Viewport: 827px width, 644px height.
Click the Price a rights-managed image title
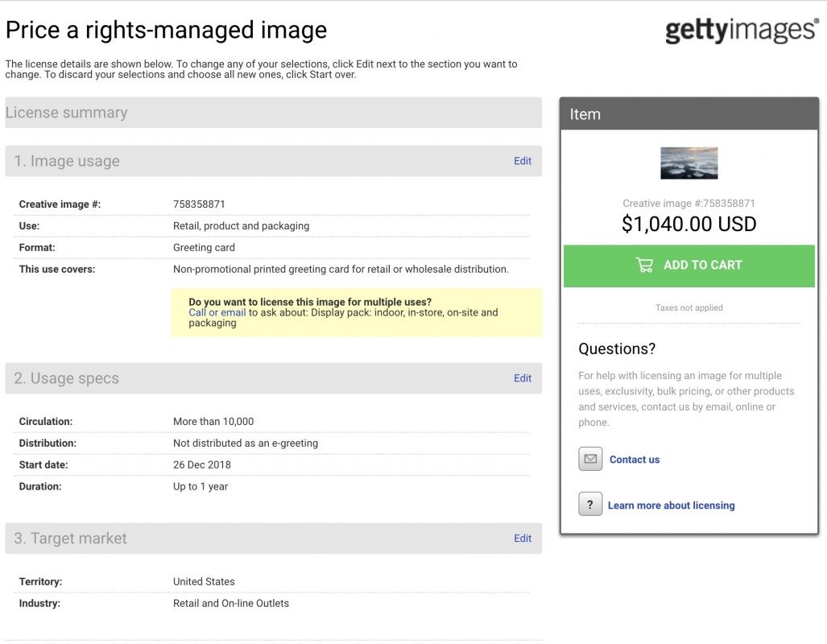click(166, 30)
